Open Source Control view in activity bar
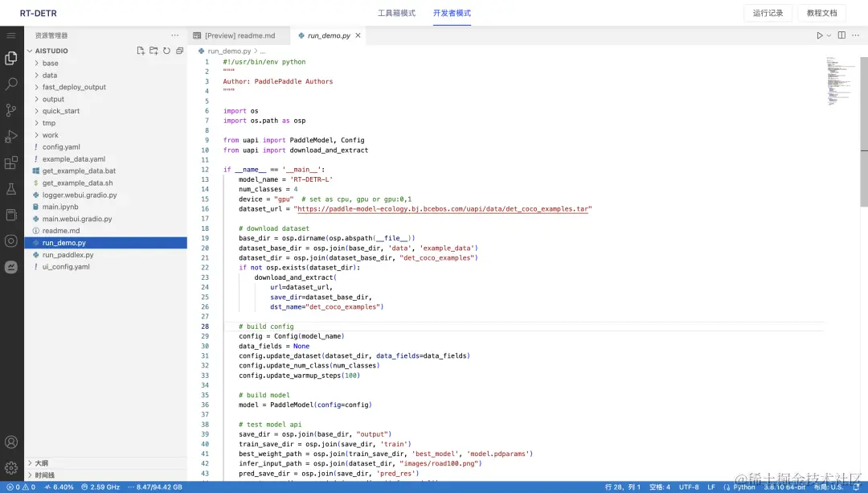This screenshot has height=493, width=868. (11, 110)
